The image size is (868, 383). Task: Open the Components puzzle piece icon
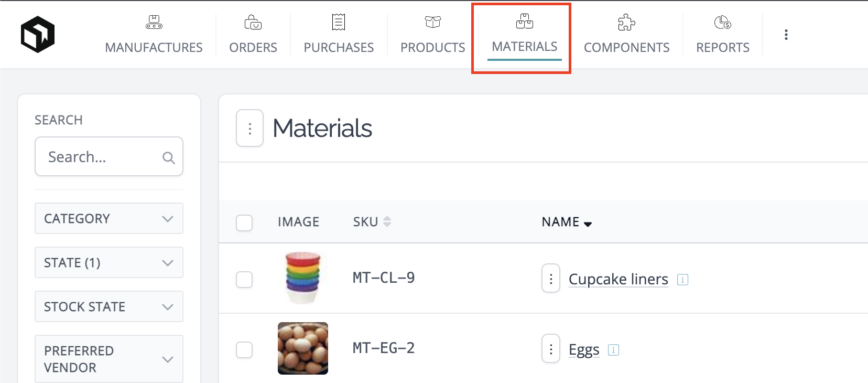[x=626, y=22]
